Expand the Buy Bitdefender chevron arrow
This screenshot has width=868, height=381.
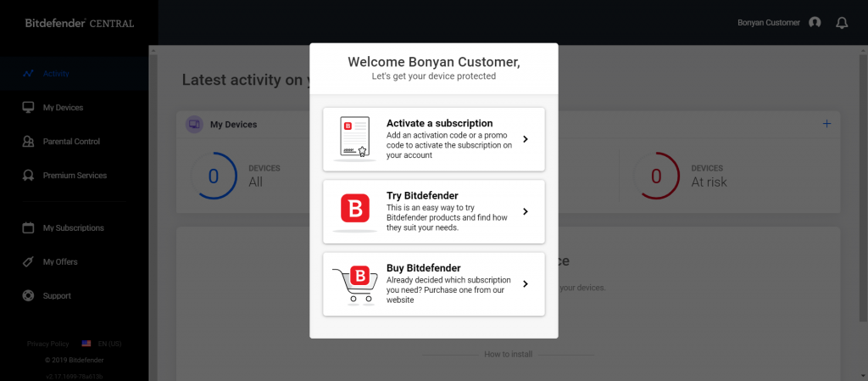pyautogui.click(x=526, y=284)
